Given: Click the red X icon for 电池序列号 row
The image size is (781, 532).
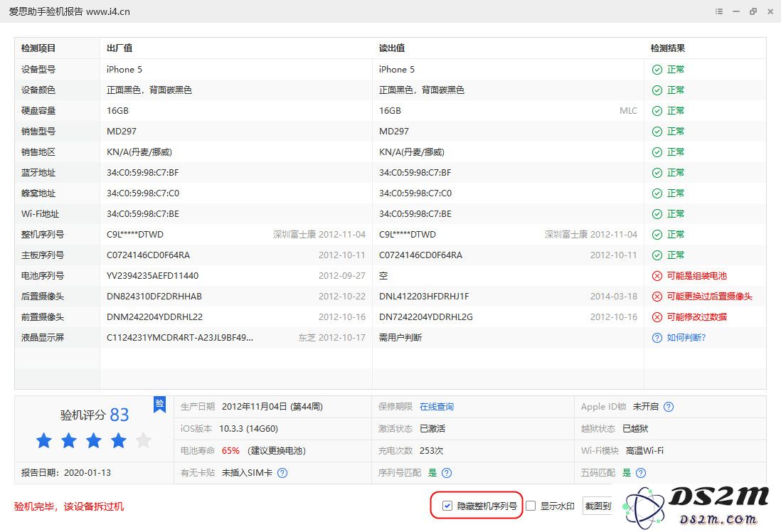Looking at the screenshot, I should [x=657, y=276].
